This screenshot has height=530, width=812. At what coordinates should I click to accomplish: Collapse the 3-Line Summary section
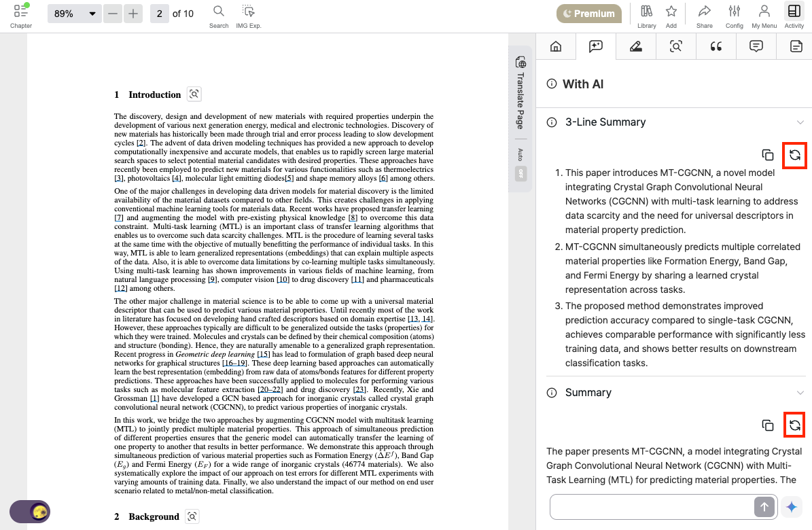coord(800,122)
